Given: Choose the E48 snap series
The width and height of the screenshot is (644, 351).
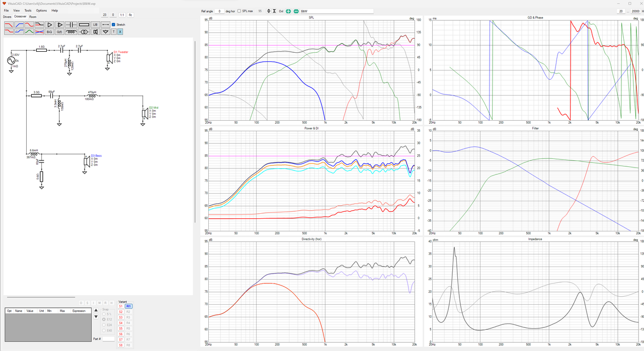Looking at the screenshot, I should 104,330.
